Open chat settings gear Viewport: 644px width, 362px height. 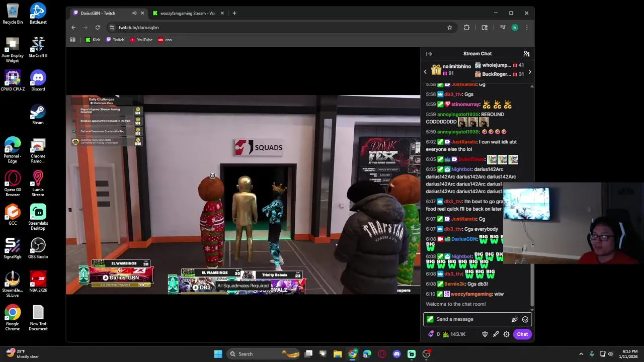pos(507,334)
